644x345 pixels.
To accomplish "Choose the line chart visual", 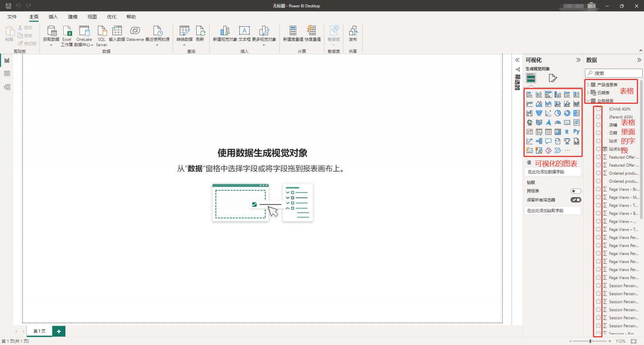I will (x=530, y=104).
